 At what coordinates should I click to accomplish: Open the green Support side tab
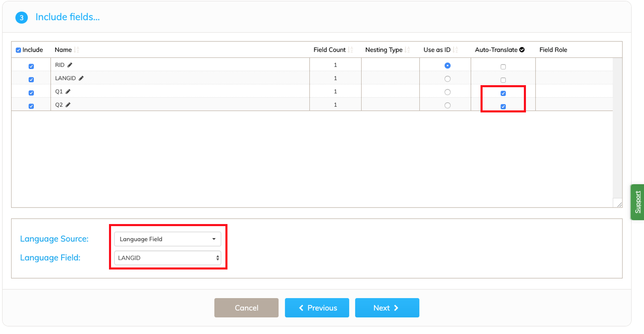tap(637, 202)
